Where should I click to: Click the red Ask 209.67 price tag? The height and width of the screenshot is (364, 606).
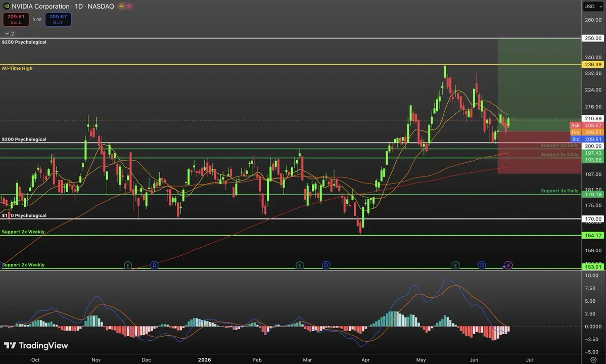pos(587,125)
